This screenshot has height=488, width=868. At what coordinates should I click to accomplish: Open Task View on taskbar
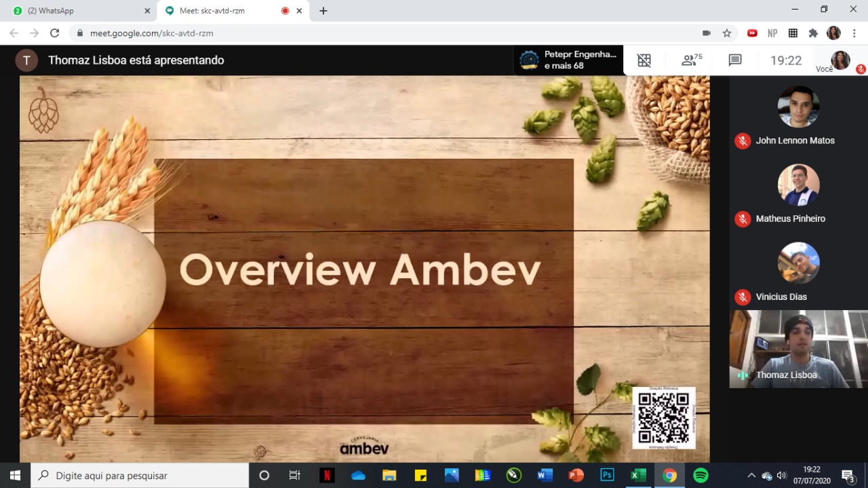point(295,475)
